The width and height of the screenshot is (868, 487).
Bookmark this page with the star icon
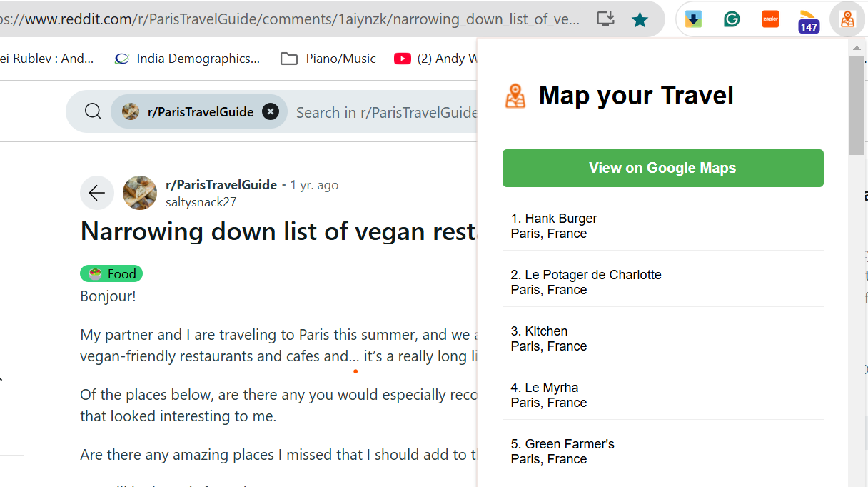coord(640,20)
